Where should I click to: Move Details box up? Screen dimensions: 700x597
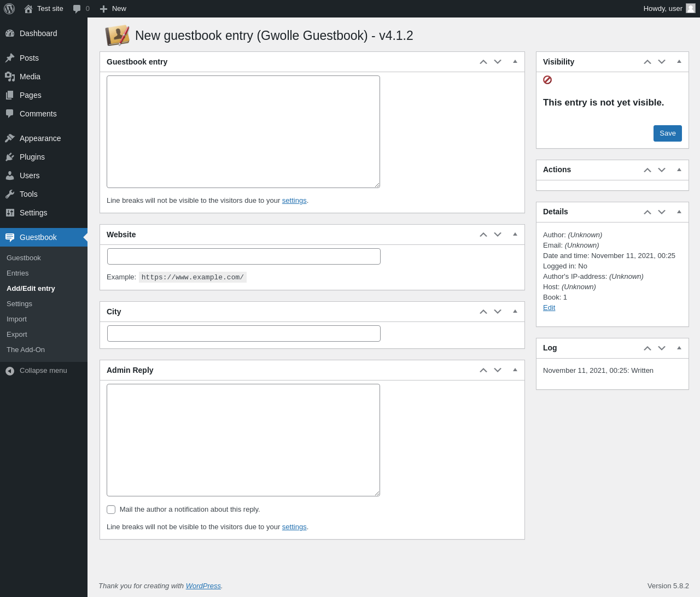[x=647, y=212]
